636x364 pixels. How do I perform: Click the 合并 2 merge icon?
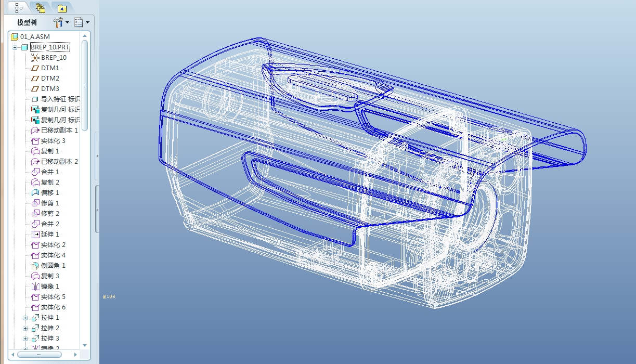click(35, 224)
